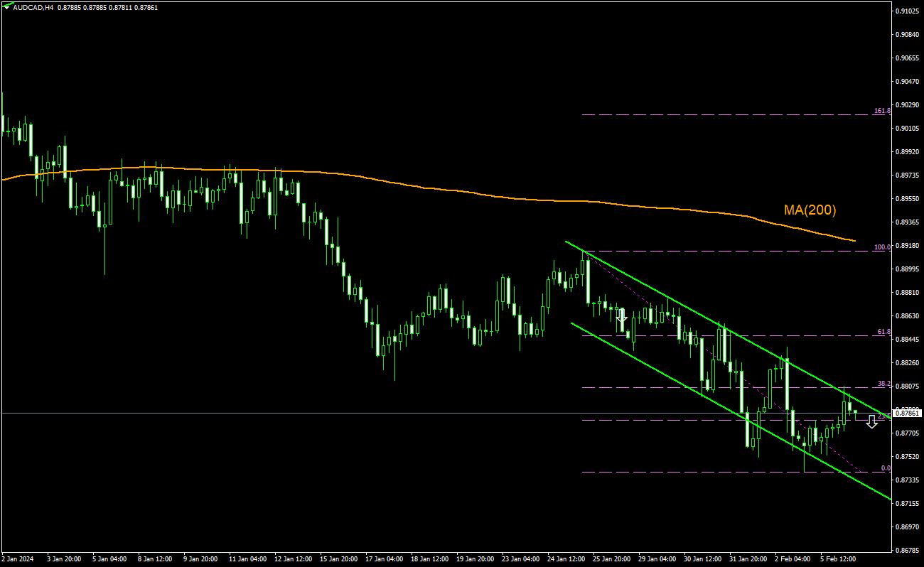
Task: Click the 0.89365 price on the scale
Action: 908,222
